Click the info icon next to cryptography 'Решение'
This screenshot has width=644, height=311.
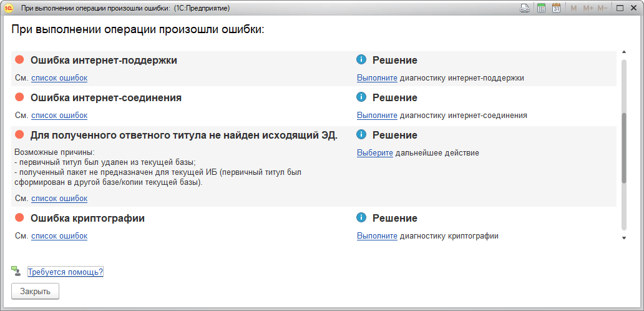pyautogui.click(x=361, y=218)
